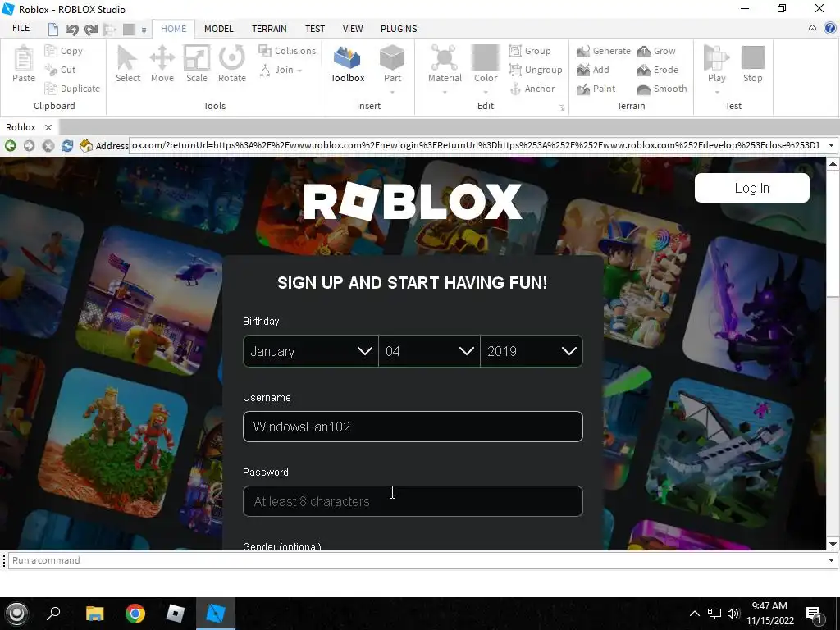Click the New file icon in quick access

click(x=53, y=29)
